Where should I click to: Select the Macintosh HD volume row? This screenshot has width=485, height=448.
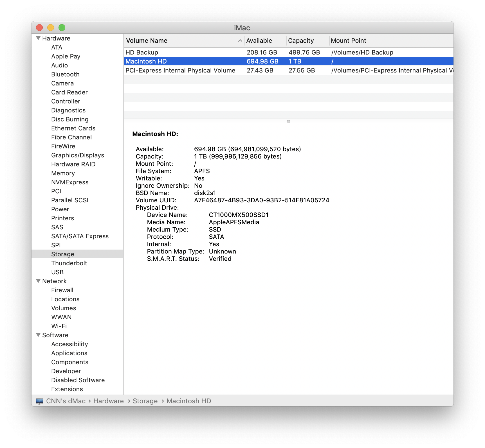point(289,61)
